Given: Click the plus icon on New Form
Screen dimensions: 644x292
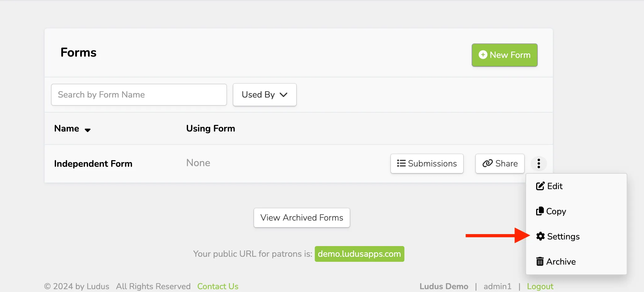Looking at the screenshot, I should pos(483,55).
